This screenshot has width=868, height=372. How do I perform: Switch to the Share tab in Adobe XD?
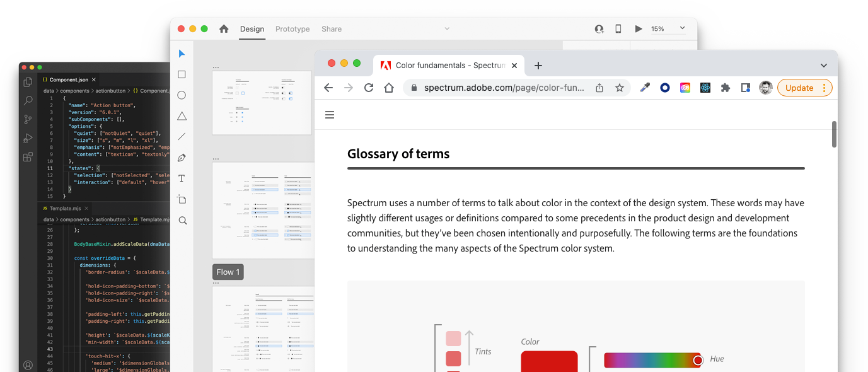[x=332, y=29]
